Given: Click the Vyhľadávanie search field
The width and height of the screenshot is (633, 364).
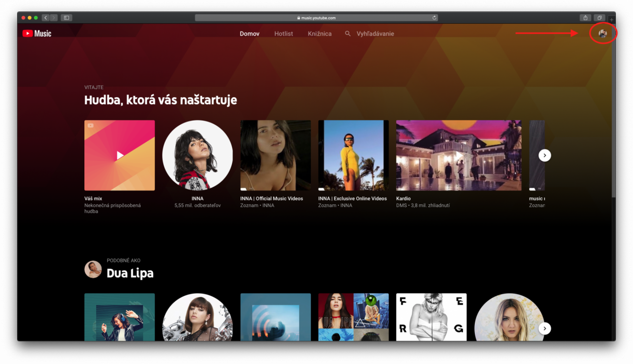Looking at the screenshot, I should 375,34.
